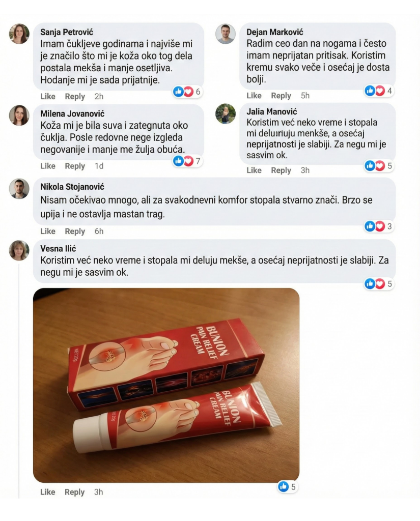View reactions on Sanja Petrović's comment
The width and height of the screenshot is (420, 521).
(x=187, y=92)
